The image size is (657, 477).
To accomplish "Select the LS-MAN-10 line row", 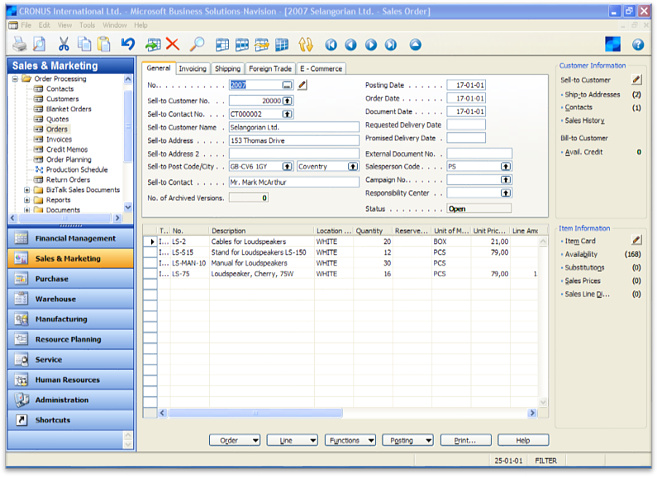I will coord(340,263).
